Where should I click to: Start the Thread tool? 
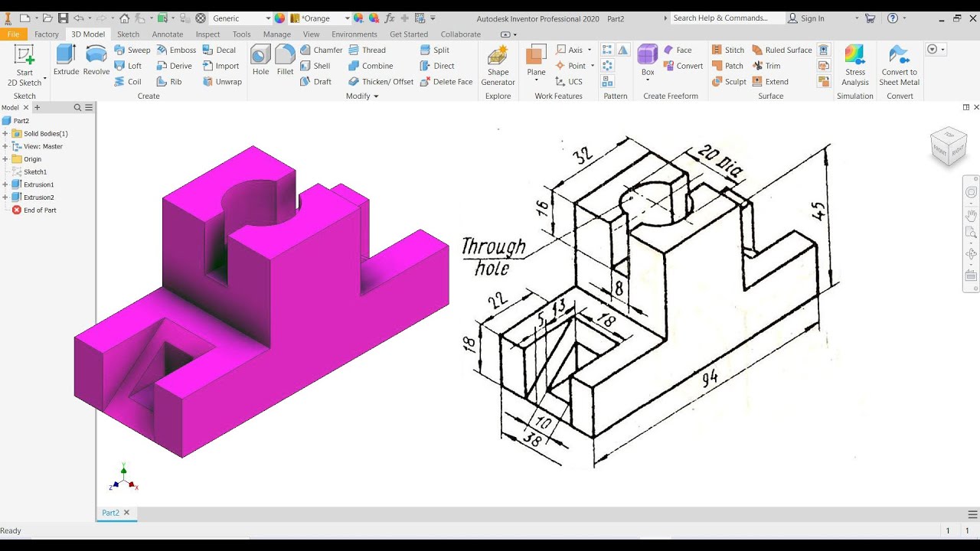coord(367,50)
